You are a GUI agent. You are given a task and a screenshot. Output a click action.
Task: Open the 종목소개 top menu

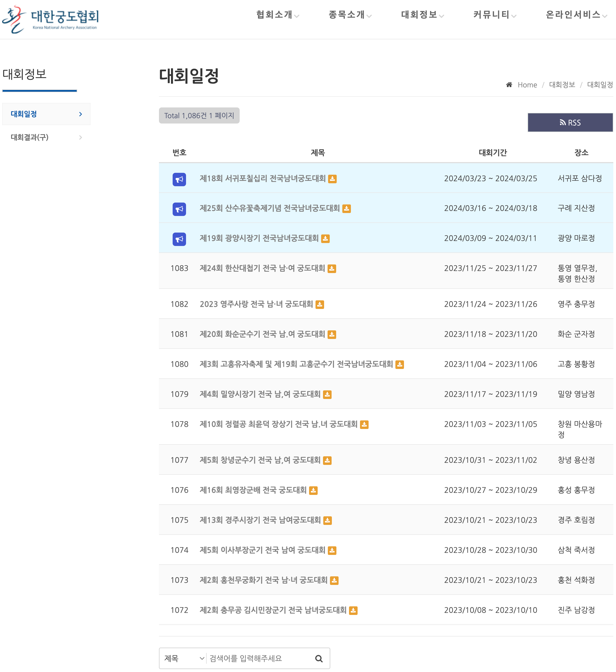pyautogui.click(x=350, y=15)
